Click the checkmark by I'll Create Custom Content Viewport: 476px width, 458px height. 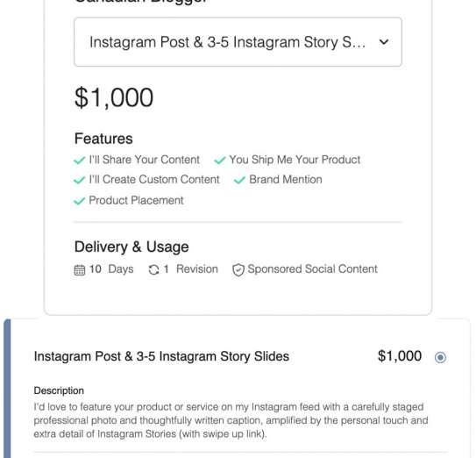click(x=79, y=180)
